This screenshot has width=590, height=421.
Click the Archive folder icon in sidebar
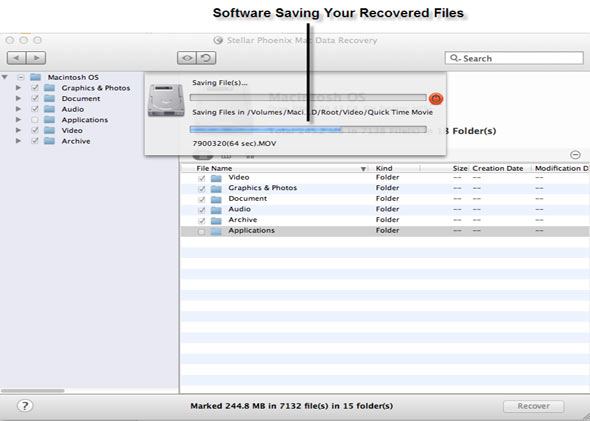point(49,141)
